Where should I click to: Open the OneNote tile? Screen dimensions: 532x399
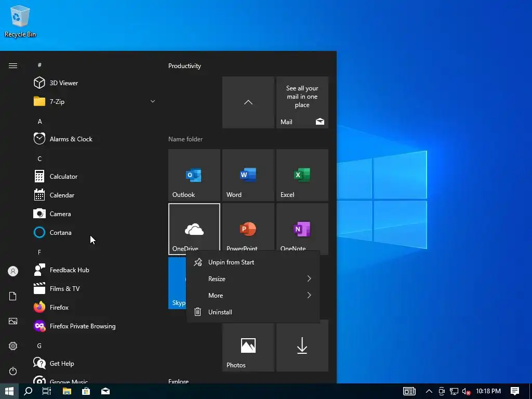(x=302, y=227)
